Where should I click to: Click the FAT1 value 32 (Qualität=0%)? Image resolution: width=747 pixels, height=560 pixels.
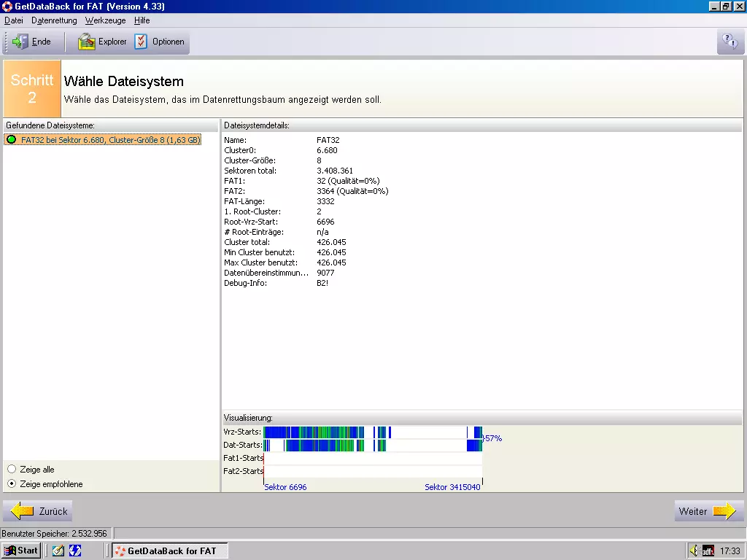click(x=348, y=181)
